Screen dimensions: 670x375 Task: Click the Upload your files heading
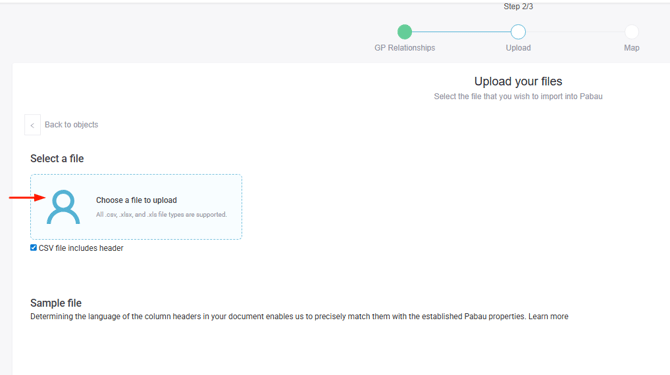pyautogui.click(x=518, y=81)
